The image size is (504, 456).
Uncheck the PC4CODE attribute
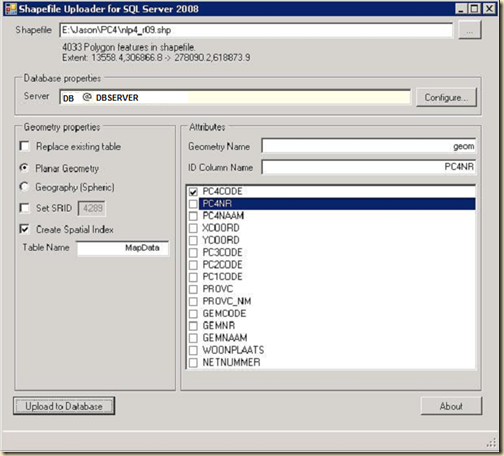[193, 192]
